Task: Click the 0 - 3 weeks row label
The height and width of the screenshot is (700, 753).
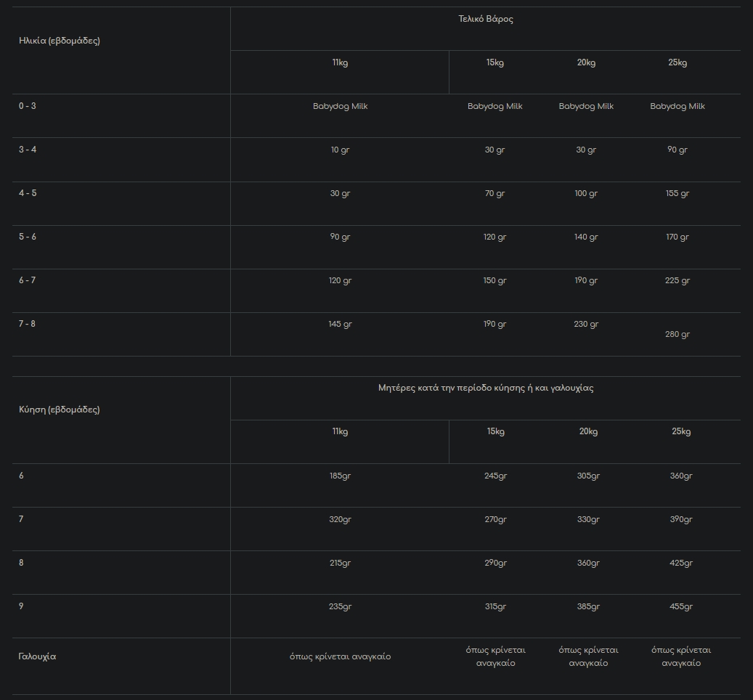Action: coord(28,105)
